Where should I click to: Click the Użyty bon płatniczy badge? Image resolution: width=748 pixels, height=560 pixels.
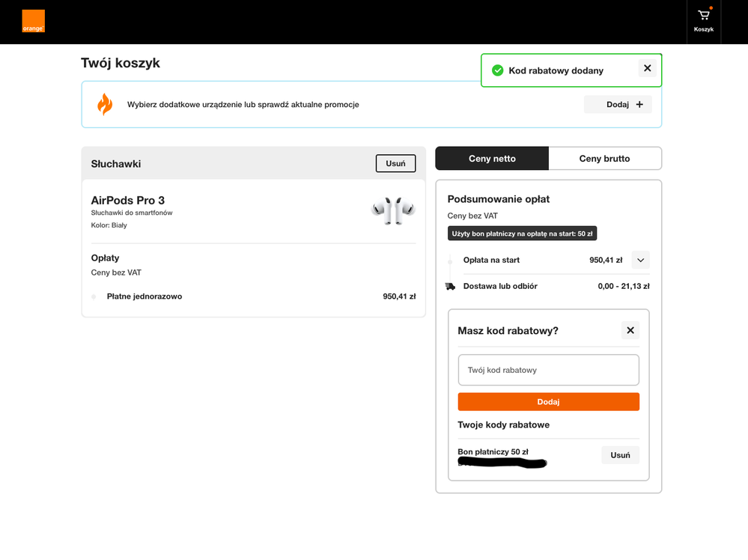(x=522, y=234)
